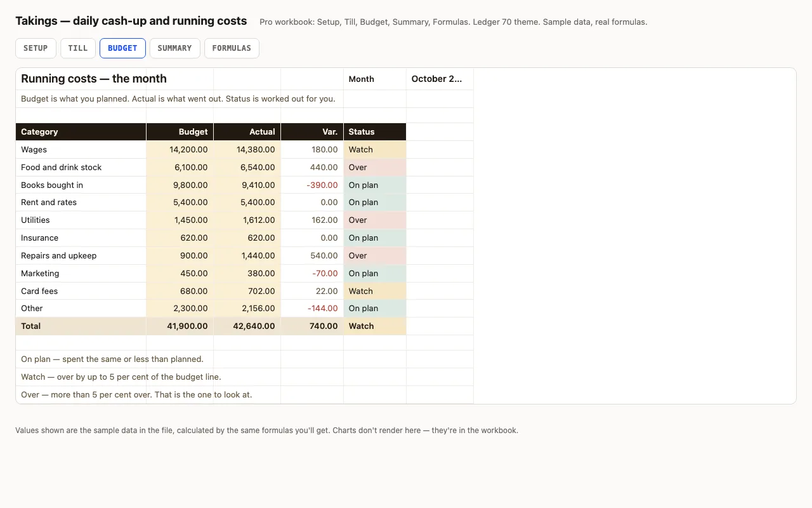Open the Formulas tab

click(232, 48)
